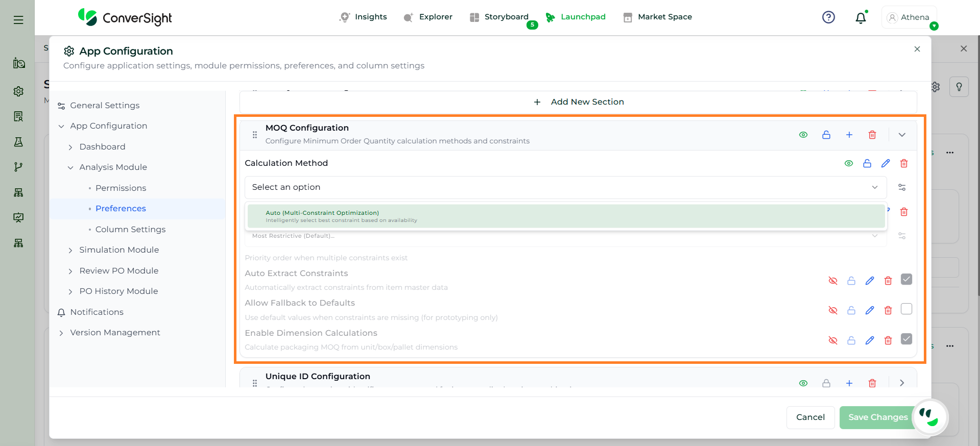Click Add New Section button
Viewport: 980px width, 446px height.
(x=579, y=102)
